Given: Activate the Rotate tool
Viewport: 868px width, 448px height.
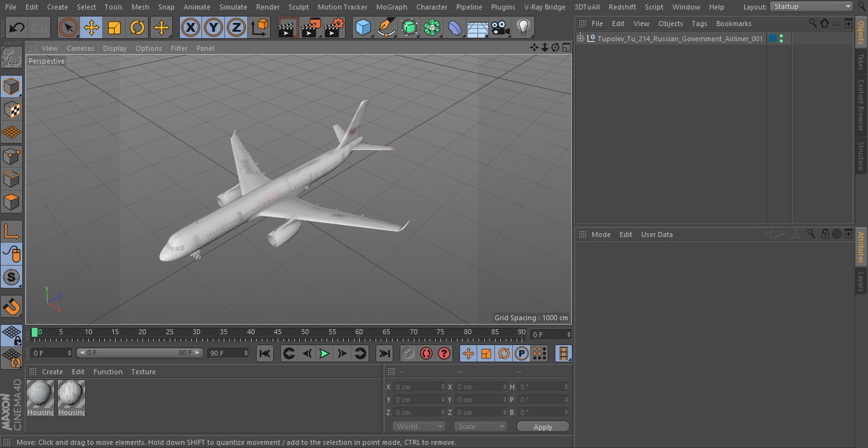Looking at the screenshot, I should (137, 27).
